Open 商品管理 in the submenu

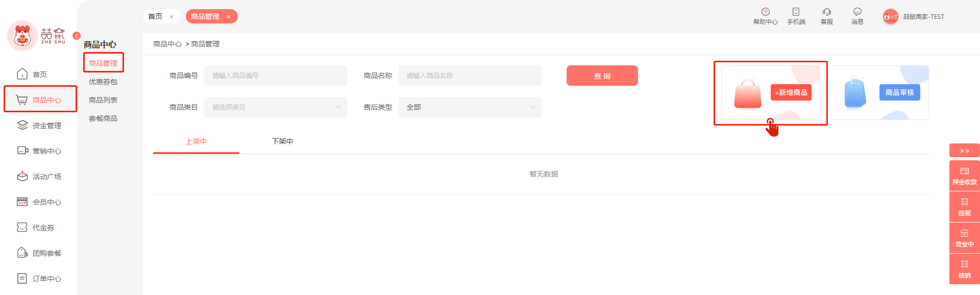(x=103, y=63)
